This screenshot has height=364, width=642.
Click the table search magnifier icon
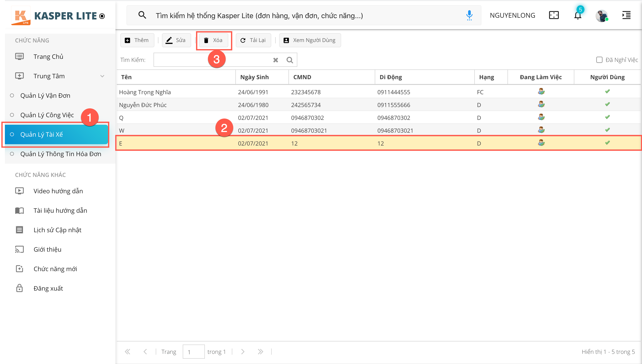click(x=290, y=60)
